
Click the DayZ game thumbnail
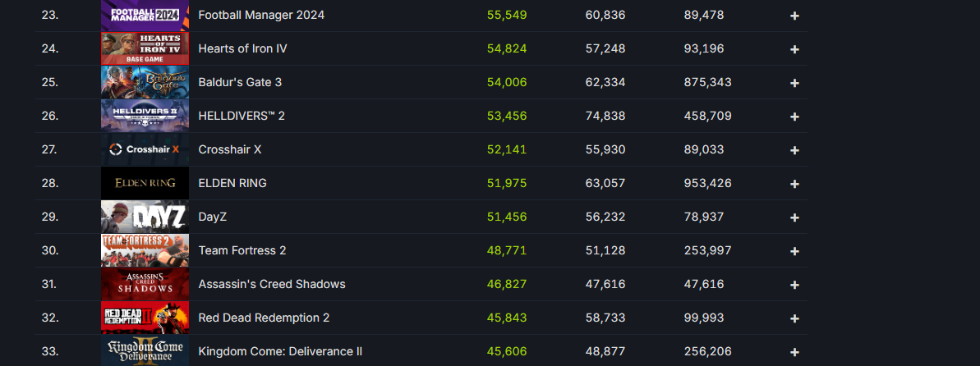point(145,217)
